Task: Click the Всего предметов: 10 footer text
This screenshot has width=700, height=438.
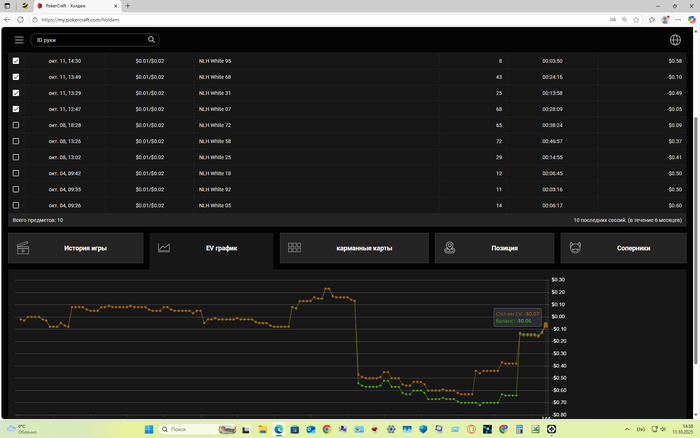Action: point(38,220)
